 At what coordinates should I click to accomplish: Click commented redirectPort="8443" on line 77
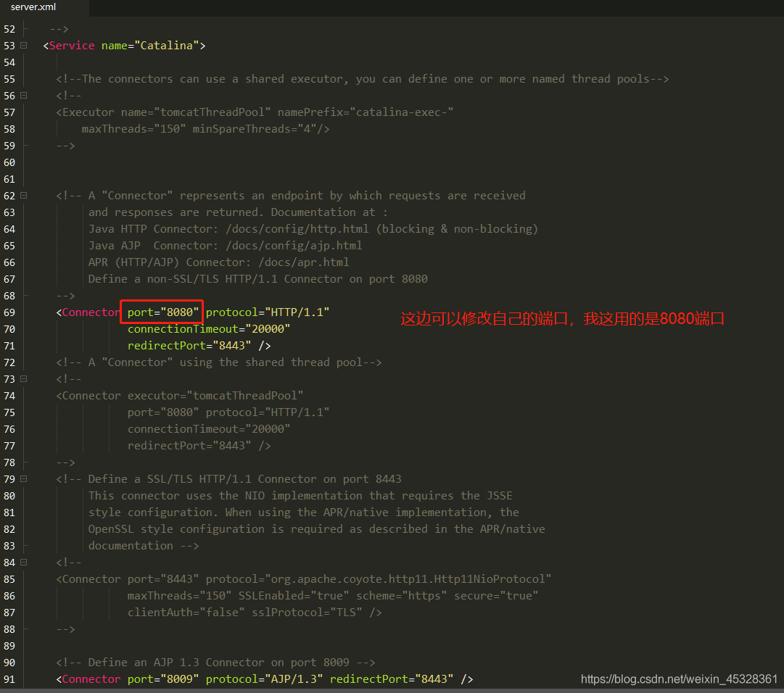tap(189, 446)
